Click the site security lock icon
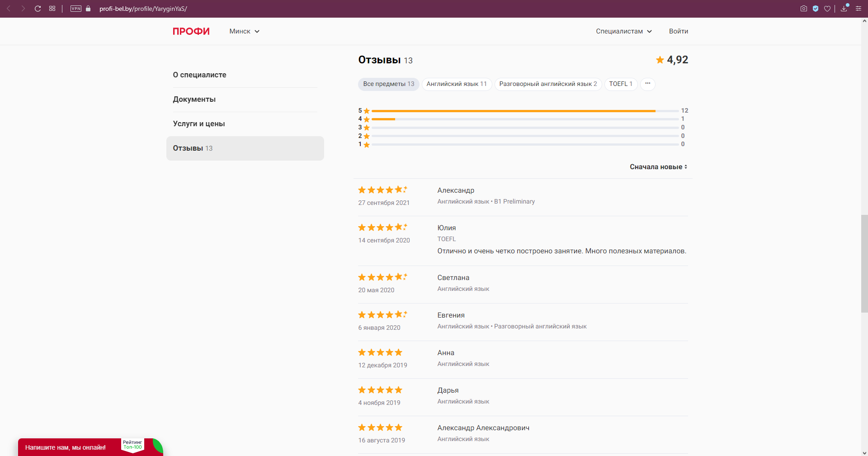 [x=88, y=9]
